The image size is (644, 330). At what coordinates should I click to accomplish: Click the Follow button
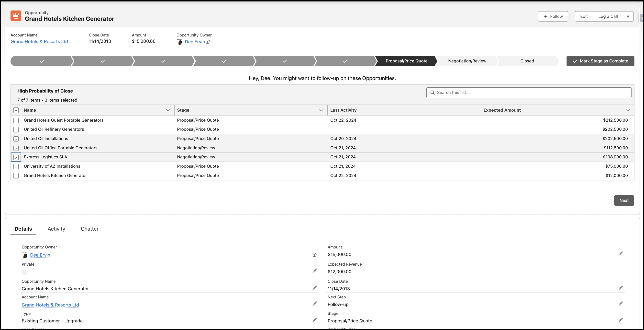(x=553, y=16)
